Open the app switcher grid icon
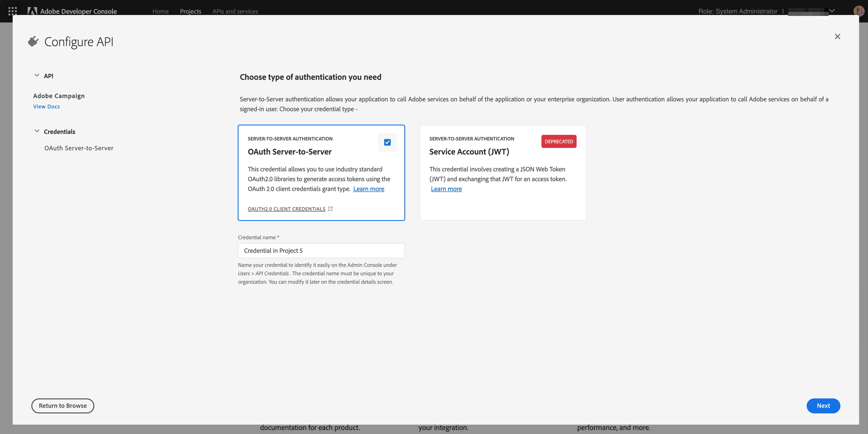This screenshot has height=434, width=868. (12, 11)
